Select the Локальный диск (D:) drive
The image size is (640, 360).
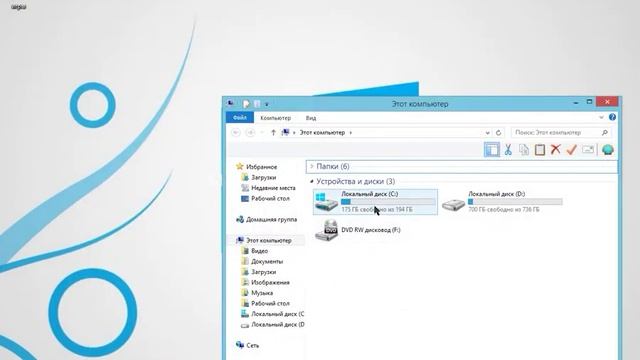pos(502,202)
